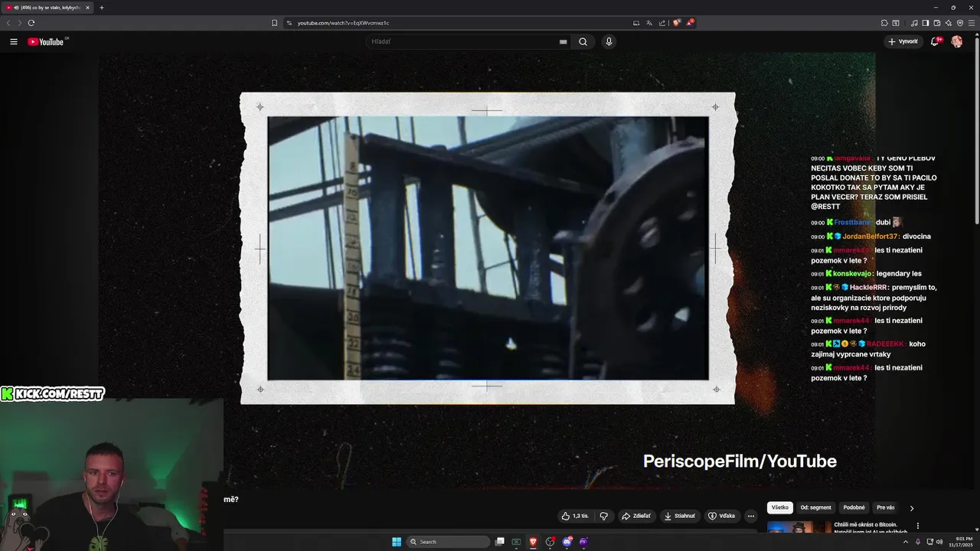Image resolution: width=980 pixels, height=551 pixels.
Task: Open the YouTube account avatar menu
Action: click(956, 41)
